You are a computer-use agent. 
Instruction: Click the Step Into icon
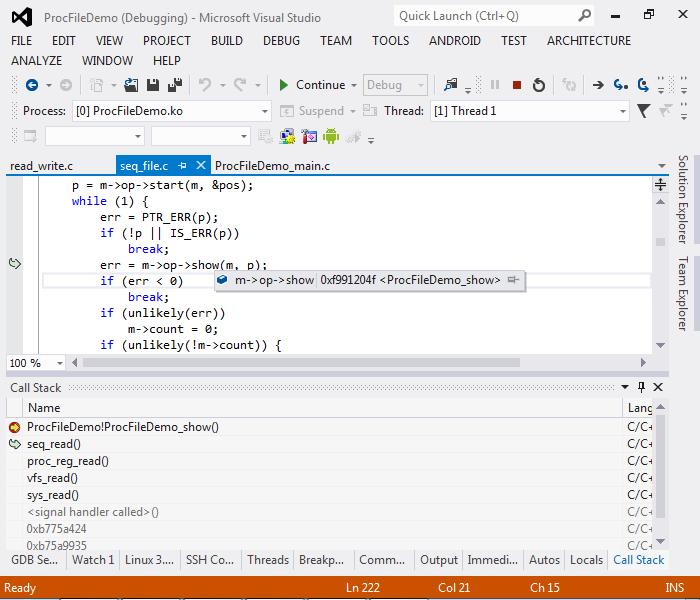(x=621, y=85)
